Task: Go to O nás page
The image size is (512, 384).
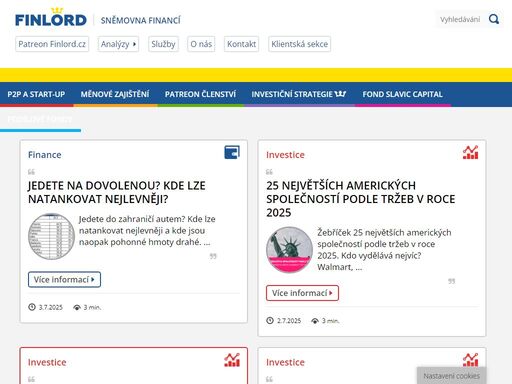Action: point(201,44)
